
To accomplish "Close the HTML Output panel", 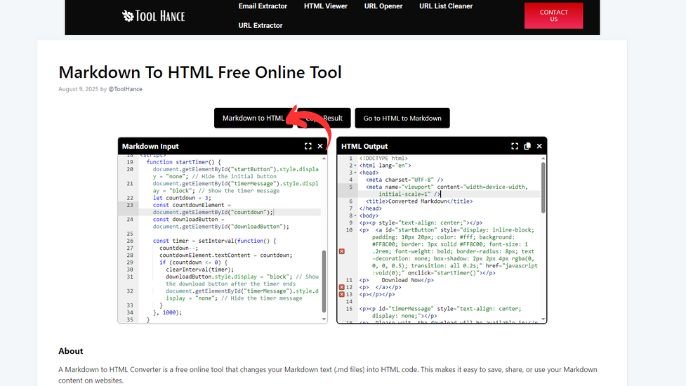I will (539, 146).
